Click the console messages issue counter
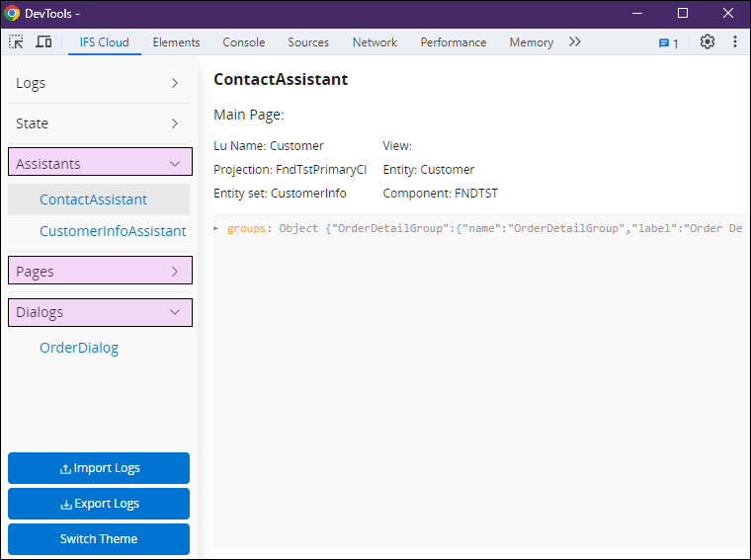The width and height of the screenshot is (751, 560). click(x=669, y=42)
